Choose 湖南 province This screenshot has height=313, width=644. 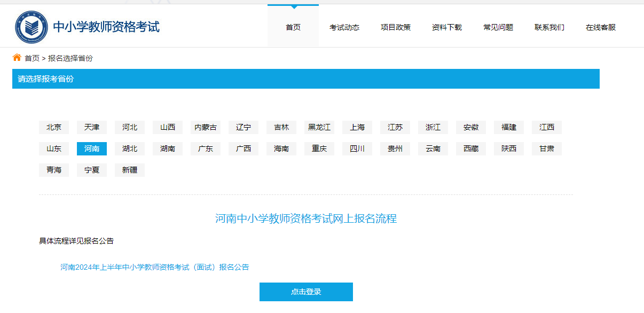[168, 148]
